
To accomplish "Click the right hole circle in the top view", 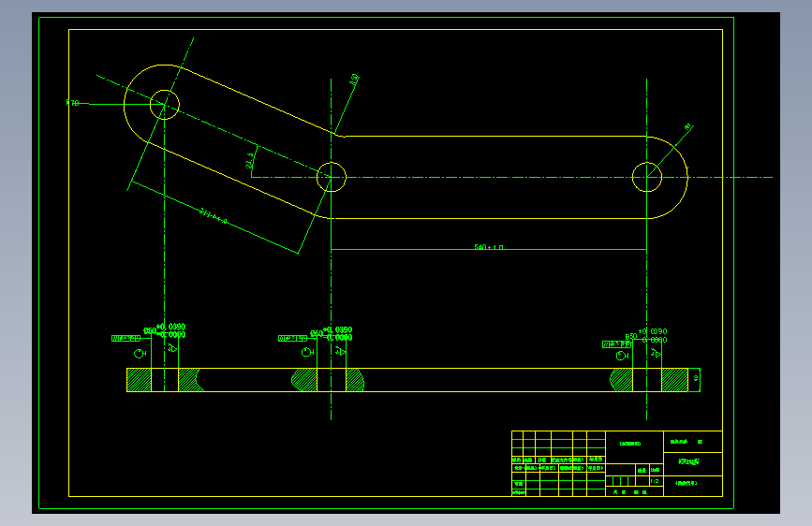I will pos(647,177).
